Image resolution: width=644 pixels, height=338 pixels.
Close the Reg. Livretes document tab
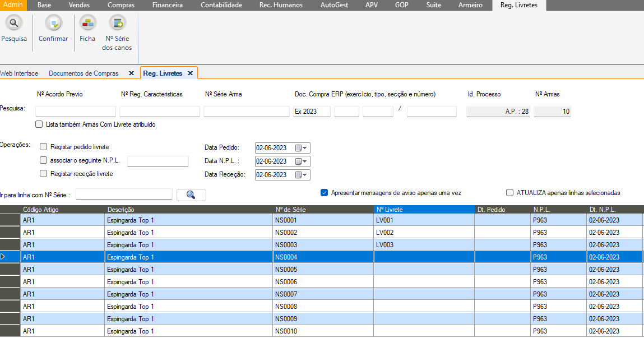click(190, 73)
